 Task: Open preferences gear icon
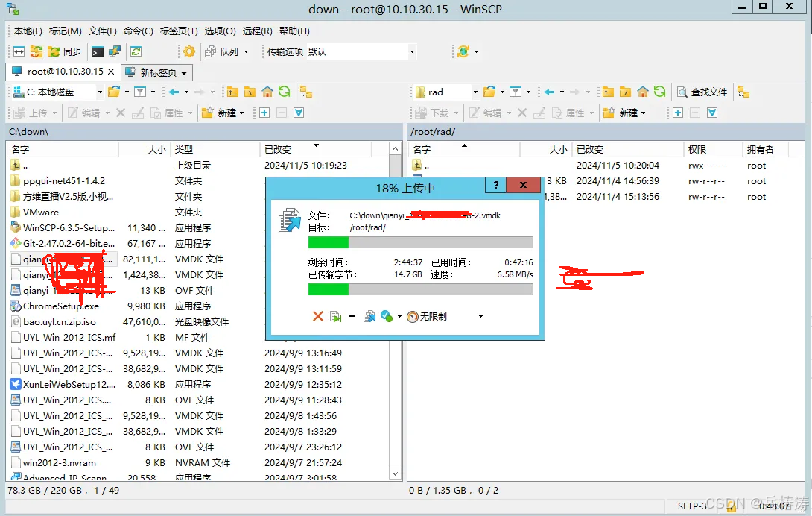tap(189, 51)
